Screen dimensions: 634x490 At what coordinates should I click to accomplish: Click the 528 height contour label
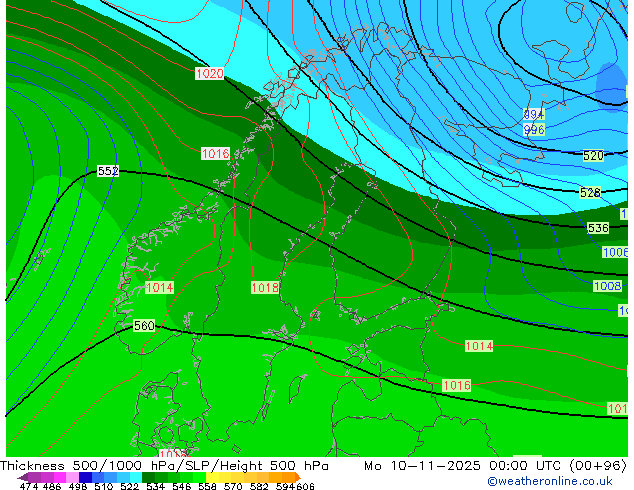pyautogui.click(x=590, y=193)
